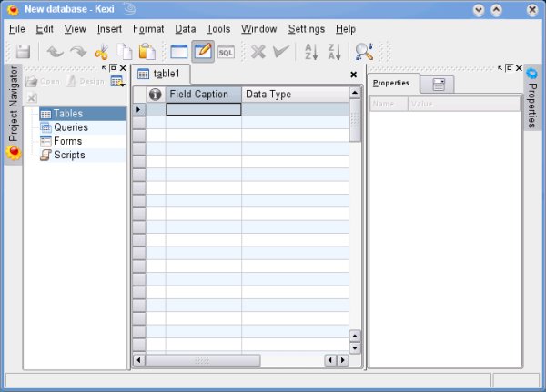This screenshot has height=392, width=546.
Task: Open the Settings menu
Action: 307,29
